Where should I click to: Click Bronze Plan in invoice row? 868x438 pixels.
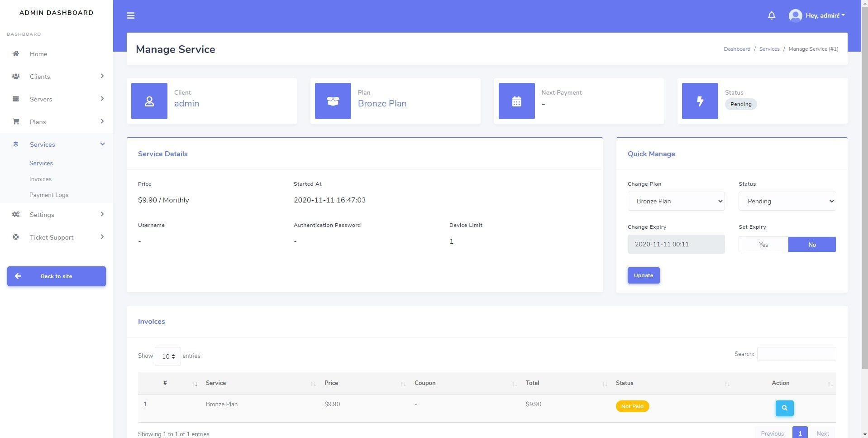tap(222, 404)
